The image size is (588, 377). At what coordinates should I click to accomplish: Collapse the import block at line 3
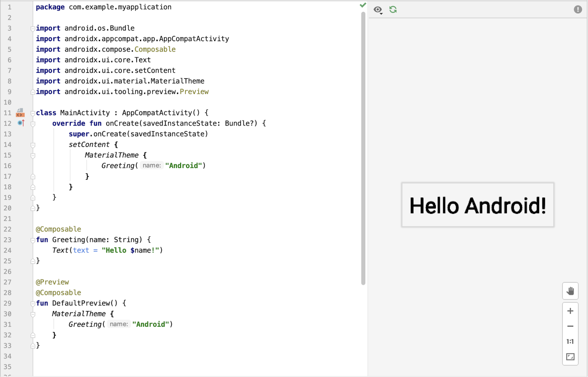pyautogui.click(x=33, y=29)
